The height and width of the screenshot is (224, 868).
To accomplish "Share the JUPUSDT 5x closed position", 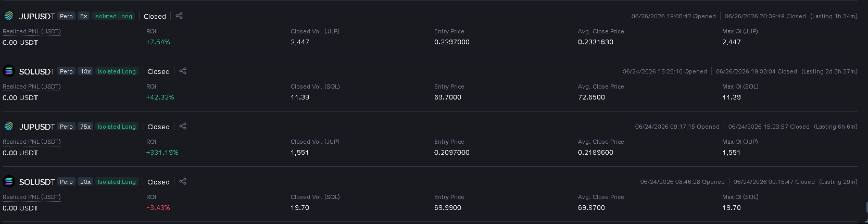I will pos(179,16).
